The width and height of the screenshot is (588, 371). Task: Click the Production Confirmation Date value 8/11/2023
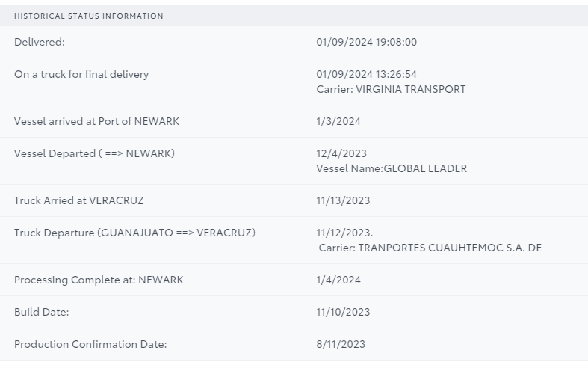point(341,344)
